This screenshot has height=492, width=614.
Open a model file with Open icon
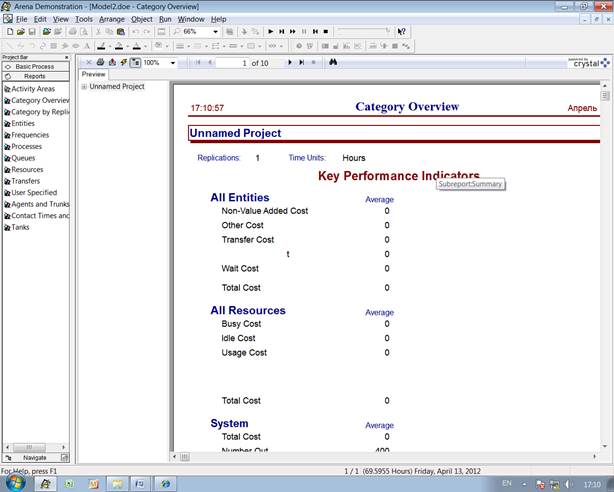pos(21,32)
